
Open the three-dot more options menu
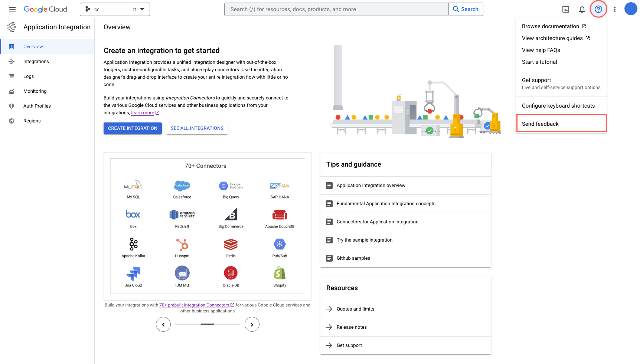[614, 9]
